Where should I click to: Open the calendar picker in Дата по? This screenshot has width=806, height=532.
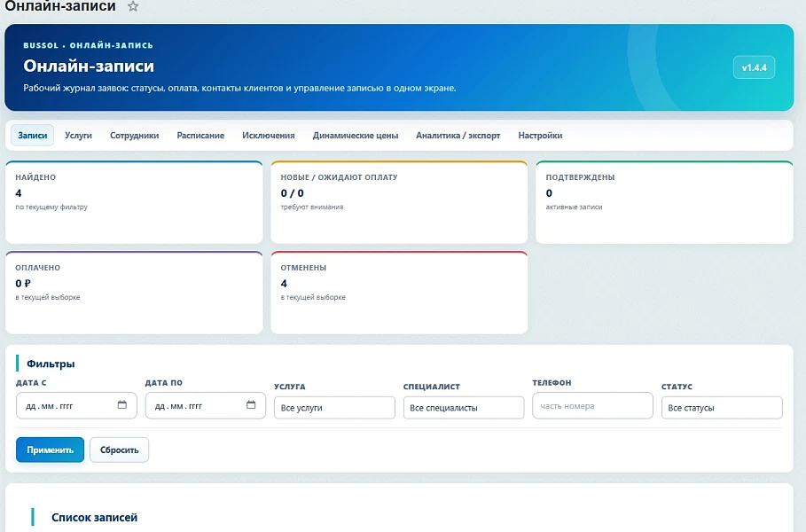point(251,405)
